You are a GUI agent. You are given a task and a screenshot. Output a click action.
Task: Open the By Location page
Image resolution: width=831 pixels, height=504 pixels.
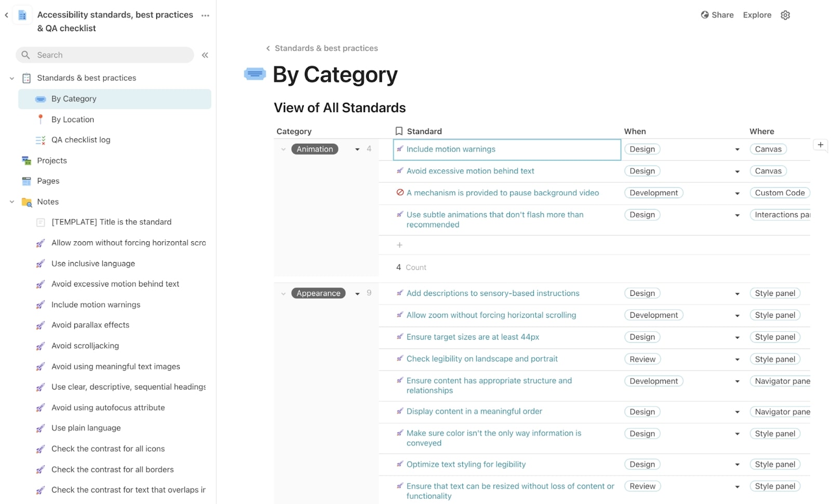[73, 119]
